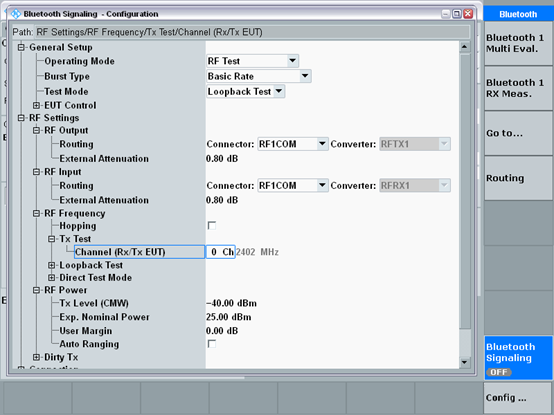554x415 pixels.
Task: Select the User Margin label
Action: [x=86, y=331]
